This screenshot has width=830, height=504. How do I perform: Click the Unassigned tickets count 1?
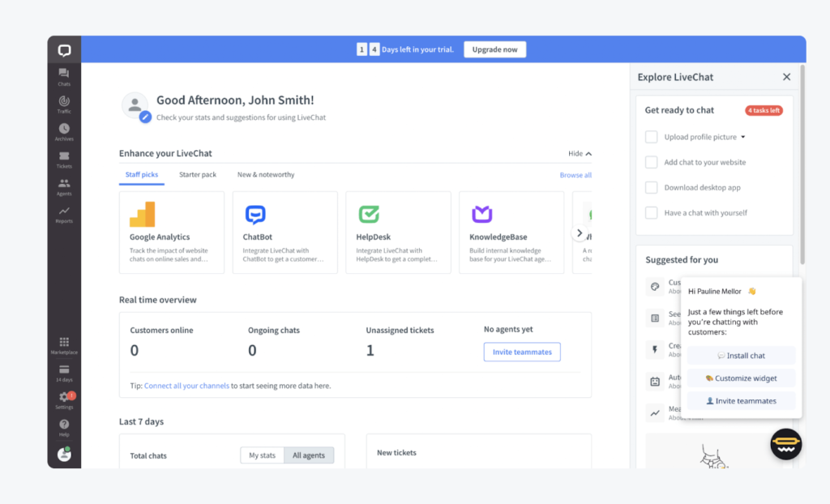point(370,351)
